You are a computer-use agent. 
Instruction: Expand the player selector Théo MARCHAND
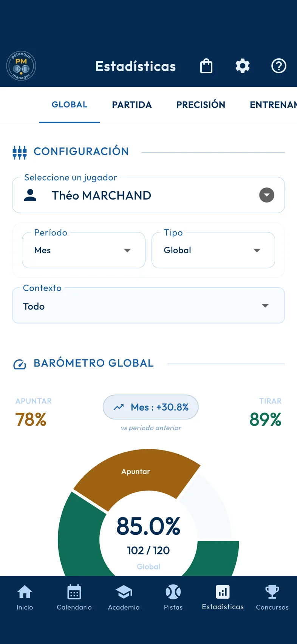(148, 195)
